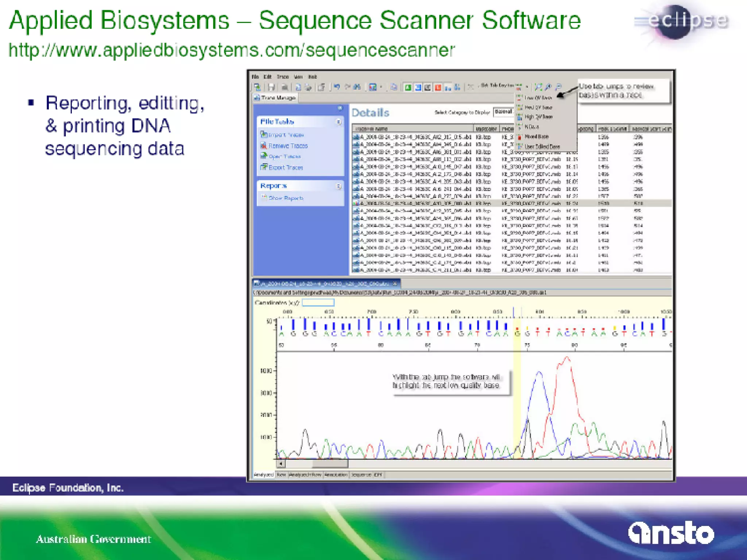
Task: Click the Import Traces icon in toolbar
Action: point(258,87)
